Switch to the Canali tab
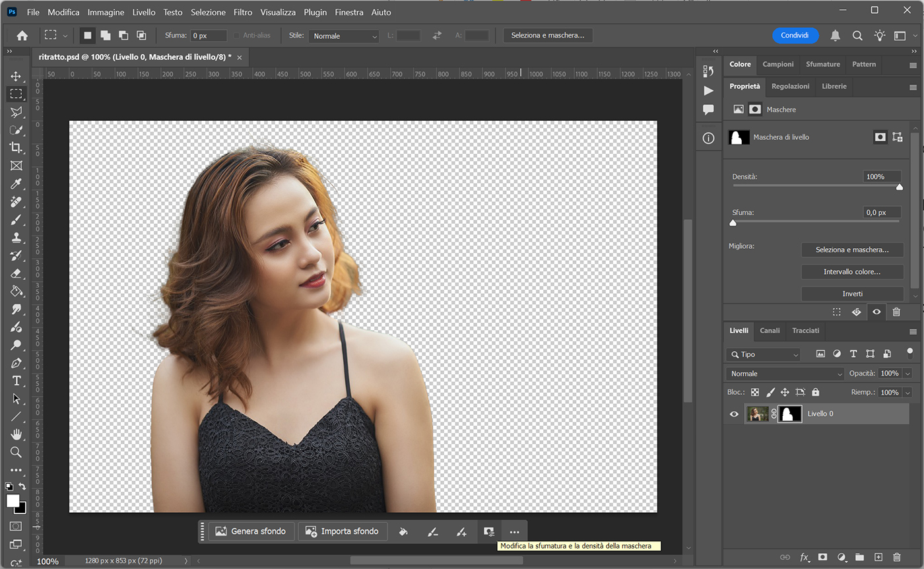This screenshot has width=924, height=569. [x=770, y=330]
